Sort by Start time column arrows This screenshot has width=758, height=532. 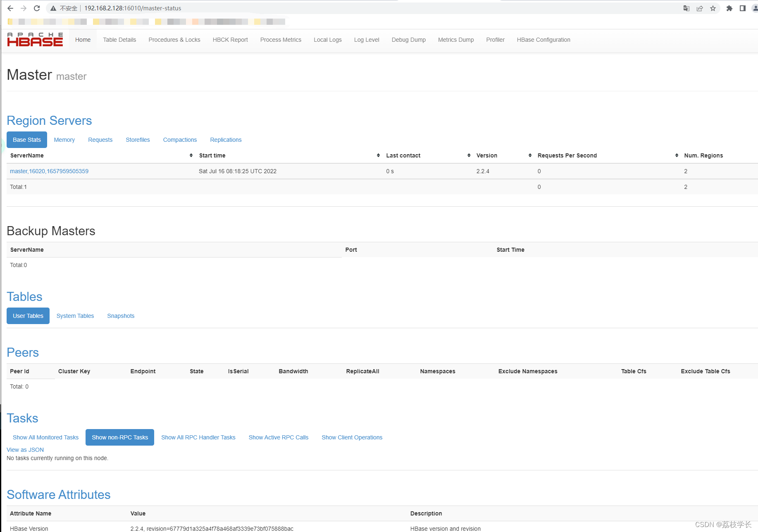[378, 155]
